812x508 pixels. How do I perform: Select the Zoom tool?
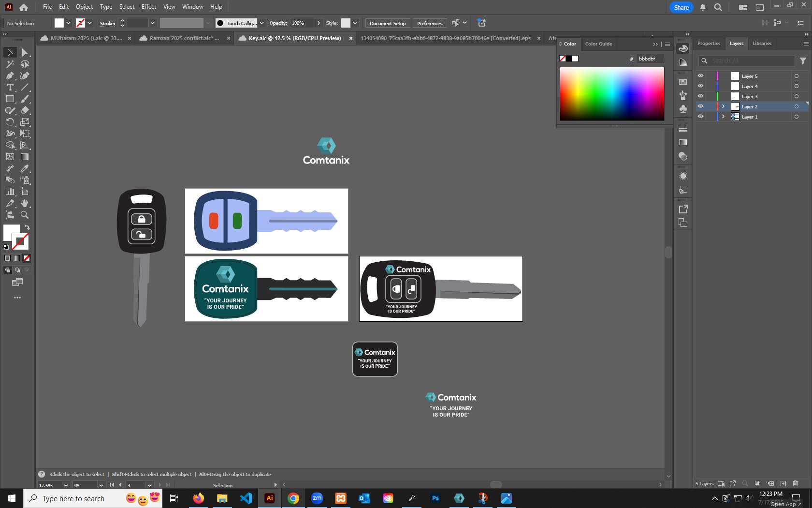[x=25, y=215]
